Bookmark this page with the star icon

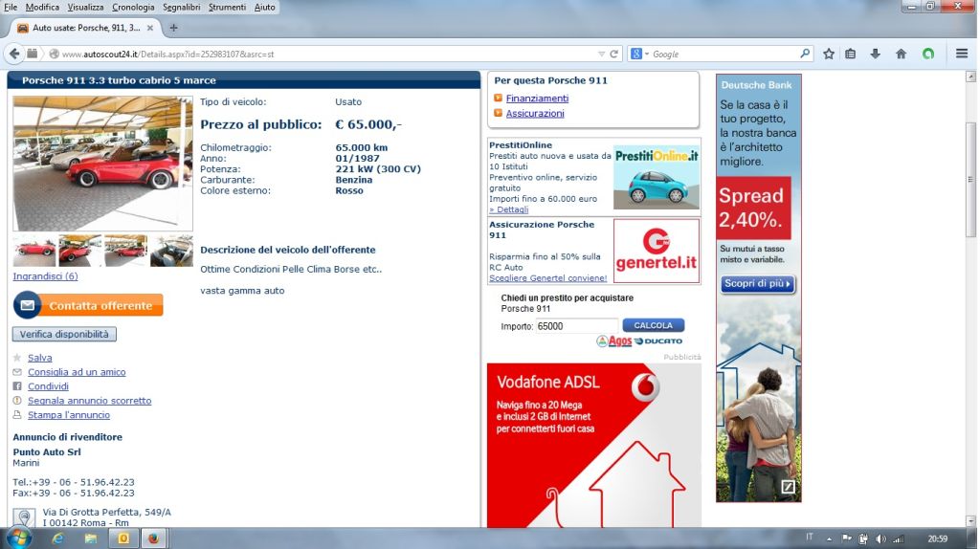829,54
